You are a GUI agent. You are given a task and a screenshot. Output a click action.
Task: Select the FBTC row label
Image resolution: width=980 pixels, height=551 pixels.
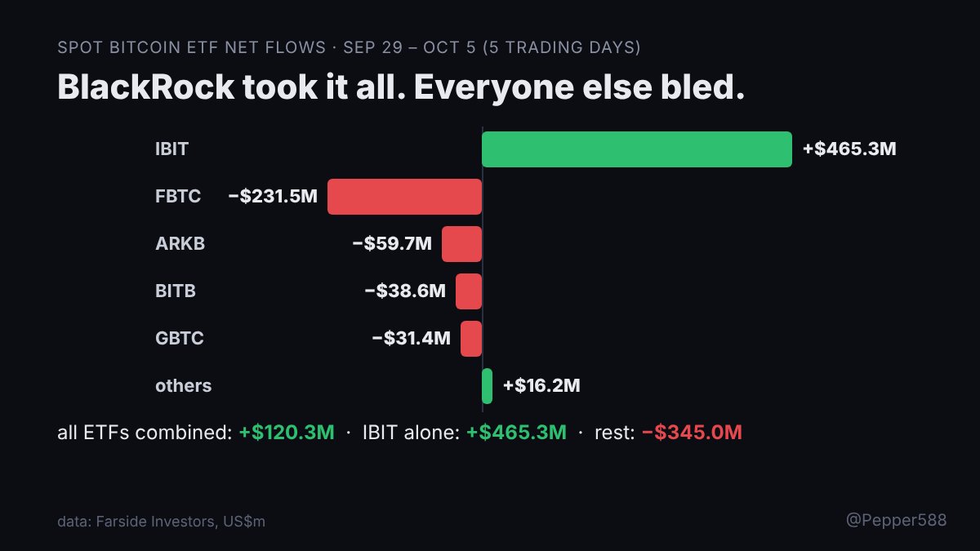[x=178, y=197]
